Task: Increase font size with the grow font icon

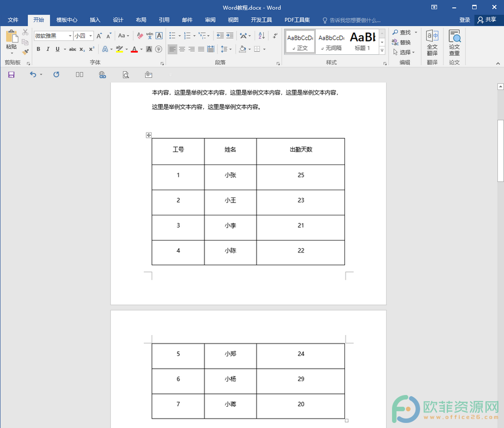Action: (99, 36)
